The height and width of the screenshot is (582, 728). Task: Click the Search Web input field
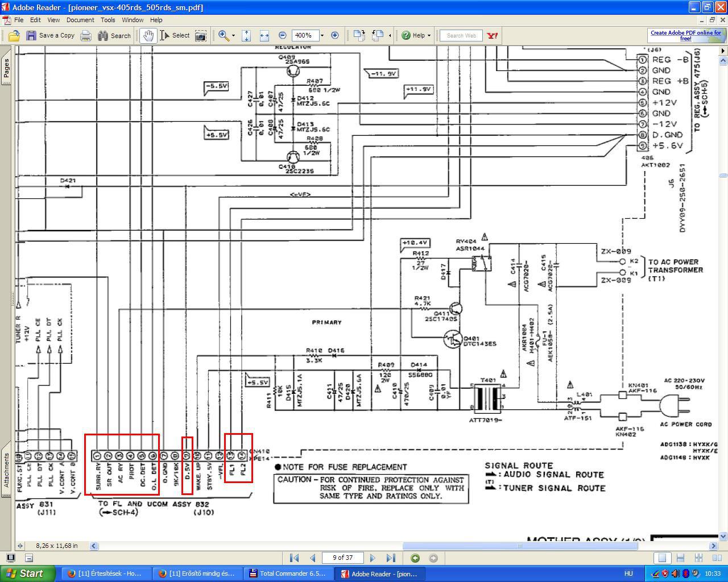(x=461, y=35)
